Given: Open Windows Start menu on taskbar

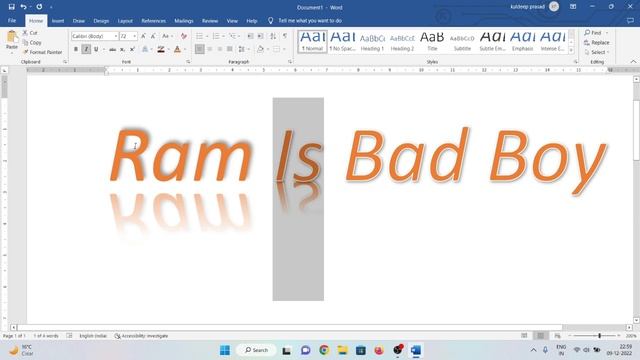Looking at the screenshot, I should tap(225, 350).
